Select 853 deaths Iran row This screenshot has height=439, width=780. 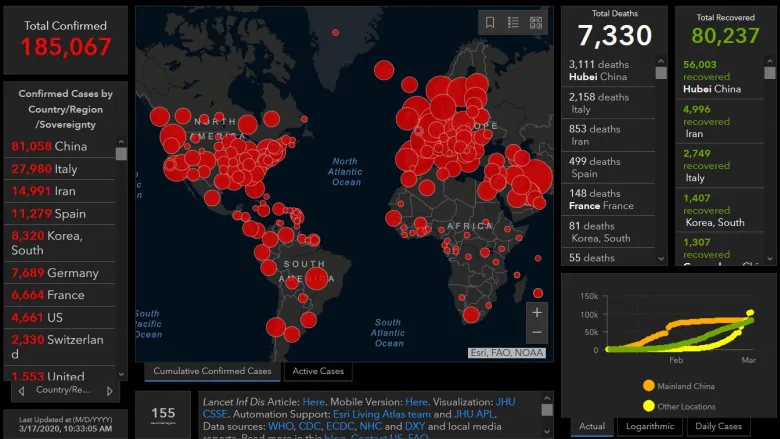(608, 135)
